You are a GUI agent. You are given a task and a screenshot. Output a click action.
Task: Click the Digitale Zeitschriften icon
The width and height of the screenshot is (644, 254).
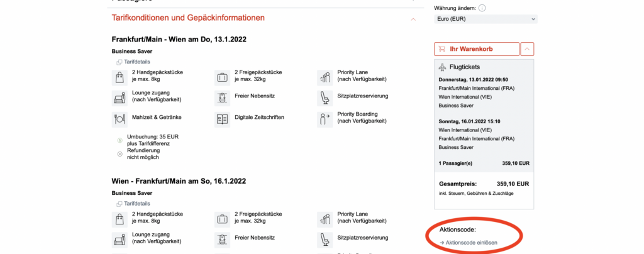pos(222,118)
